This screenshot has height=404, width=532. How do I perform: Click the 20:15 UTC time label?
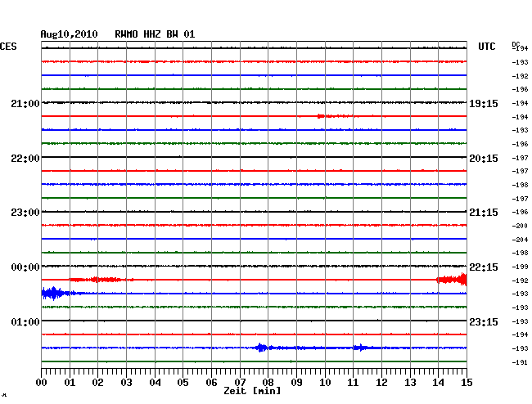coord(484,159)
